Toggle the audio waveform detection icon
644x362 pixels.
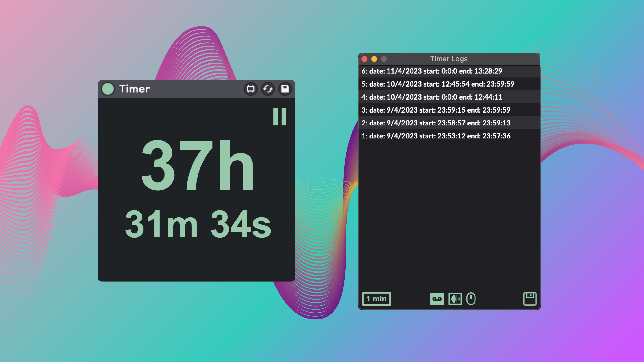point(455,299)
